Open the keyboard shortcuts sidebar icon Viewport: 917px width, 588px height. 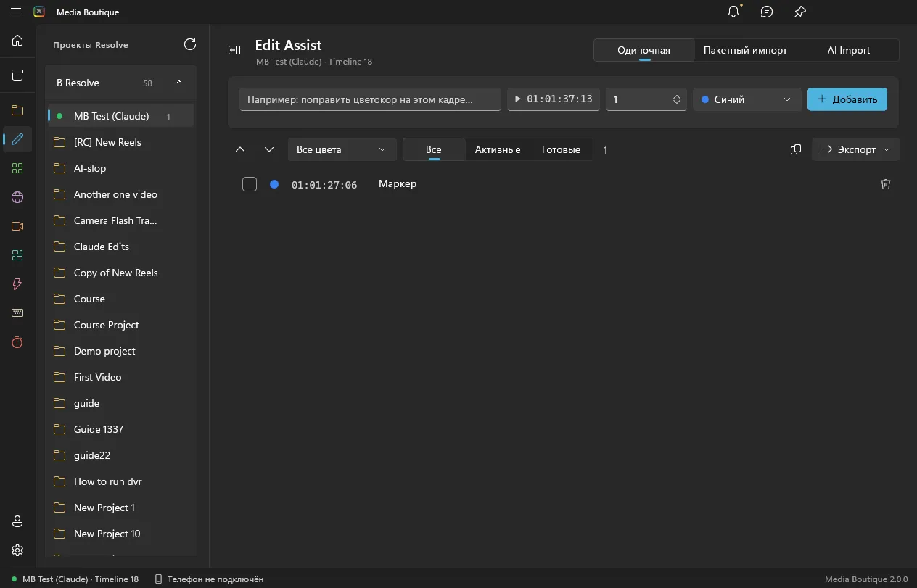click(x=17, y=313)
